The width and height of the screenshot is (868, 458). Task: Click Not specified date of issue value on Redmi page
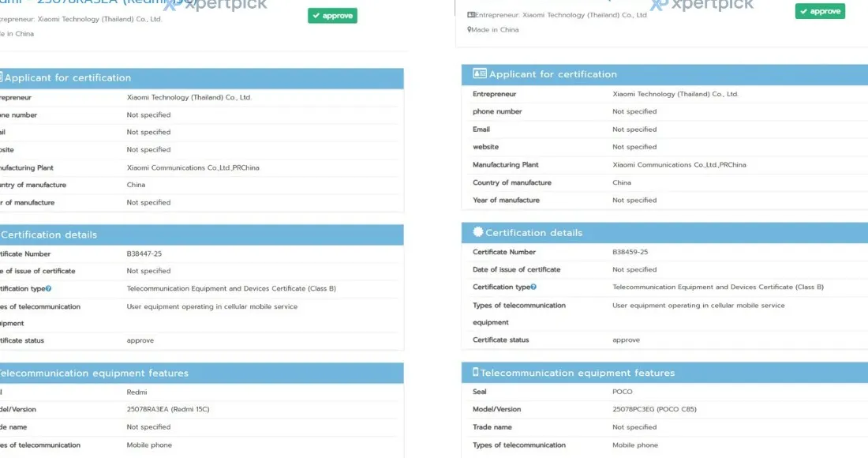148,271
